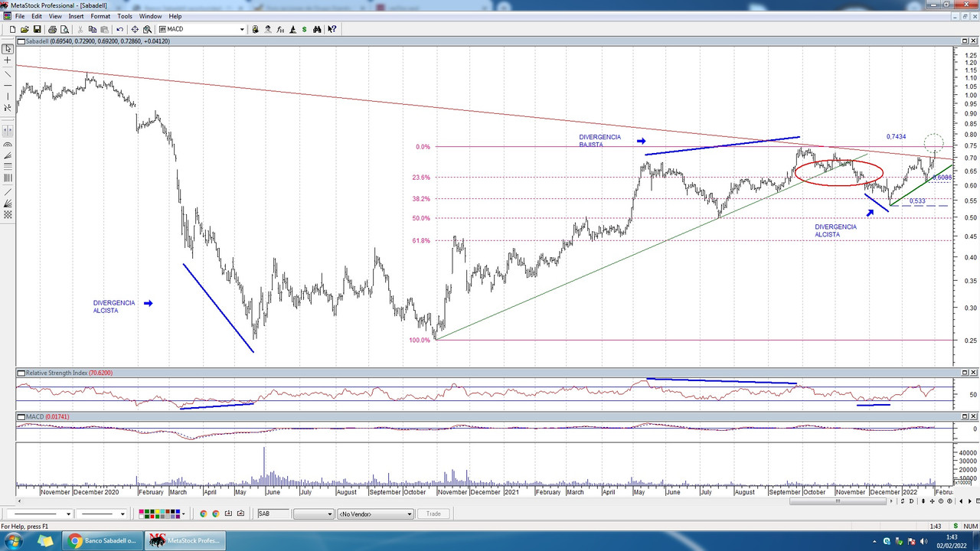Click the Relative Strength Index pane title
The image size is (980, 551).
[70, 373]
